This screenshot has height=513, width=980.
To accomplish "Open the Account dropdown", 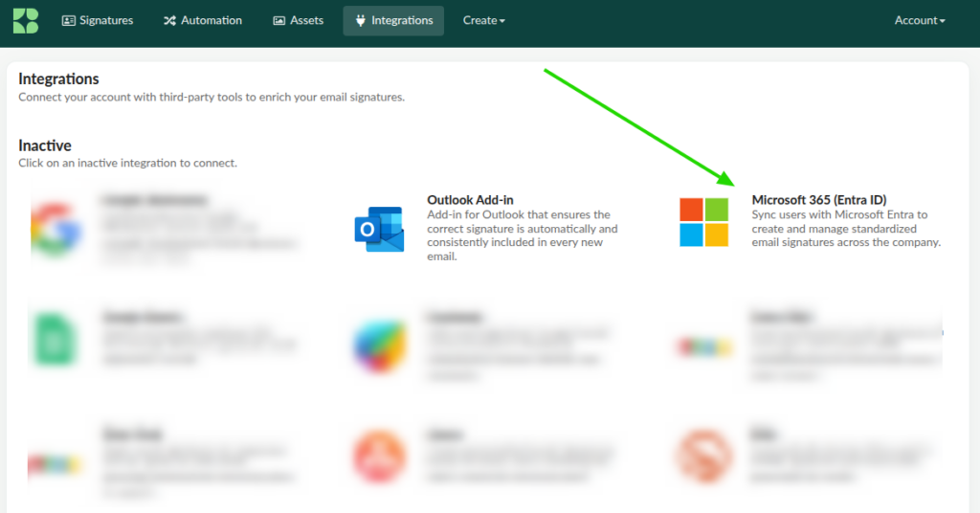I will coord(919,20).
